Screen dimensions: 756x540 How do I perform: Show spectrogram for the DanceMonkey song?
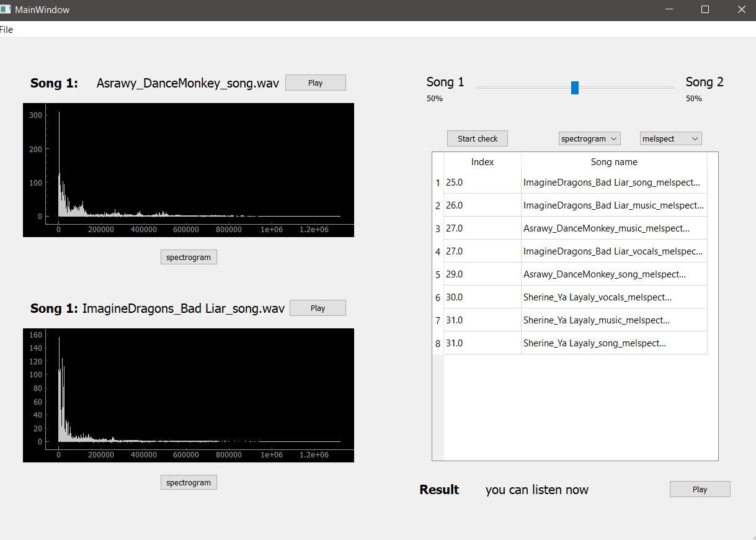(x=189, y=257)
